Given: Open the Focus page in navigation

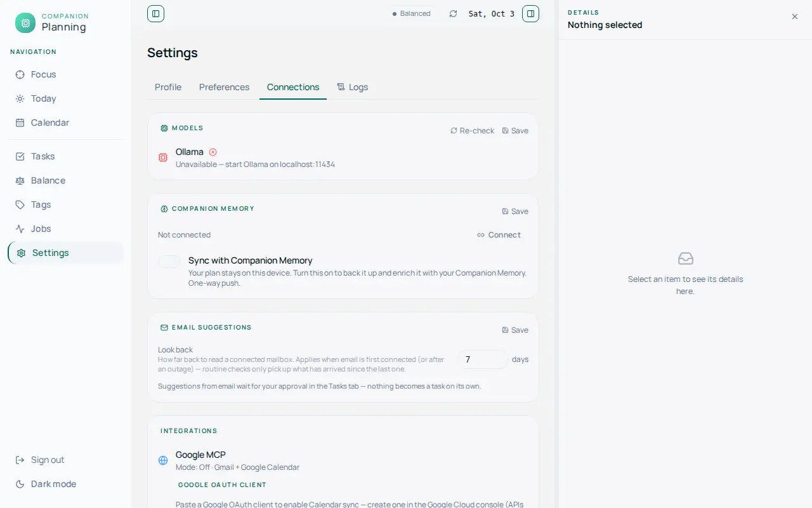Looking at the screenshot, I should [65, 74].
